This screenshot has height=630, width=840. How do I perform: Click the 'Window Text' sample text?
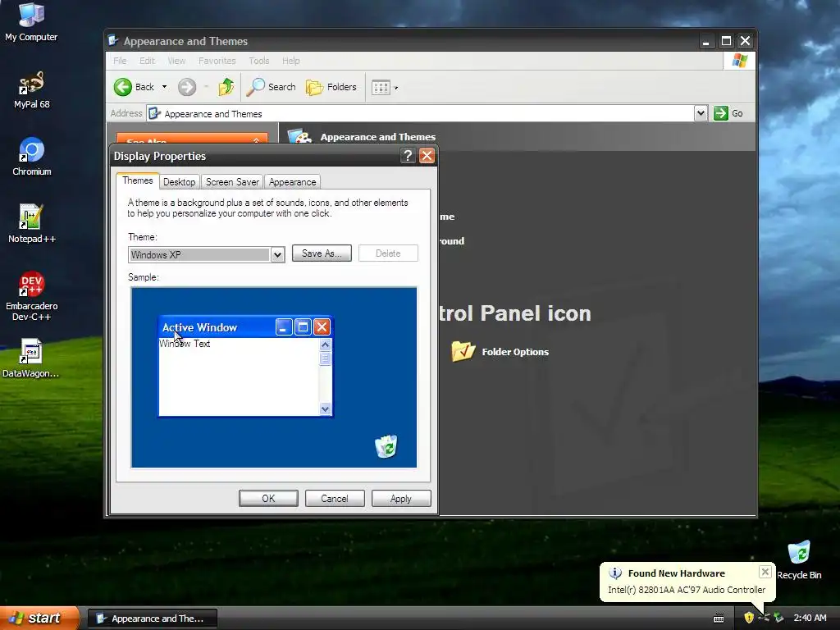click(185, 344)
